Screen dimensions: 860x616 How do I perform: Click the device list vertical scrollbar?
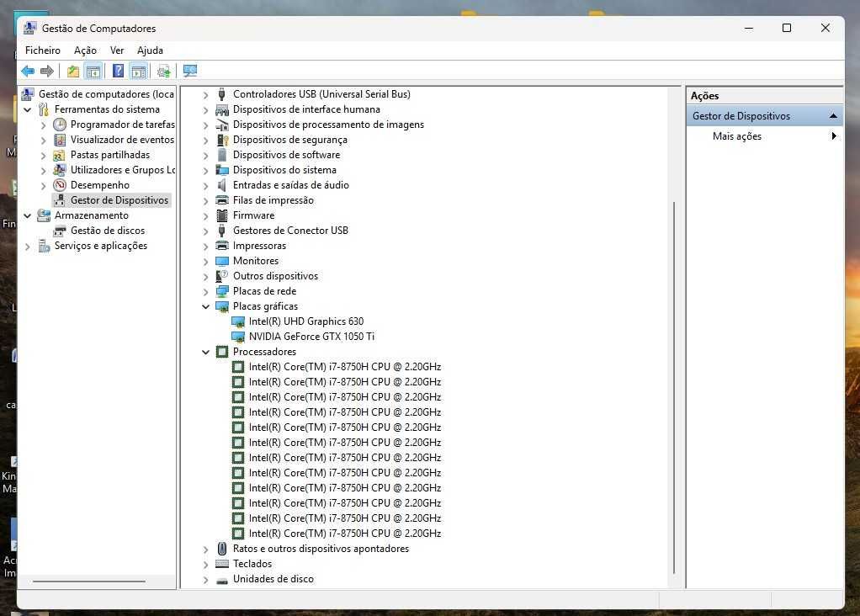click(x=673, y=387)
